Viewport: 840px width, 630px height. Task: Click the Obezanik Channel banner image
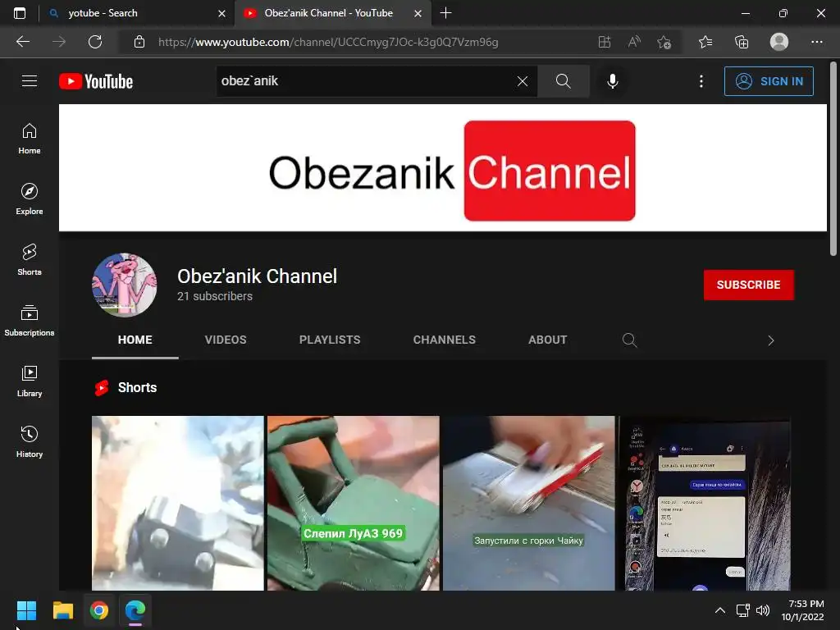coord(442,167)
